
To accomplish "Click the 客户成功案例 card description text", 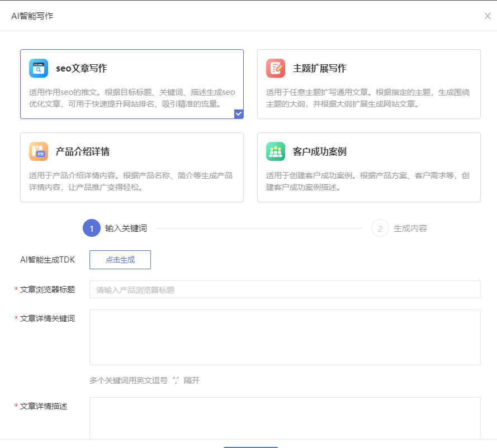I will (368, 181).
